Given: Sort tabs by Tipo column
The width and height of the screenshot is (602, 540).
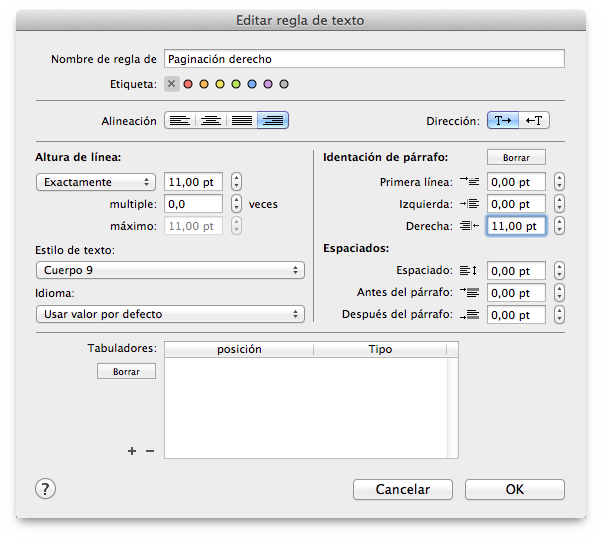Looking at the screenshot, I should 380,349.
